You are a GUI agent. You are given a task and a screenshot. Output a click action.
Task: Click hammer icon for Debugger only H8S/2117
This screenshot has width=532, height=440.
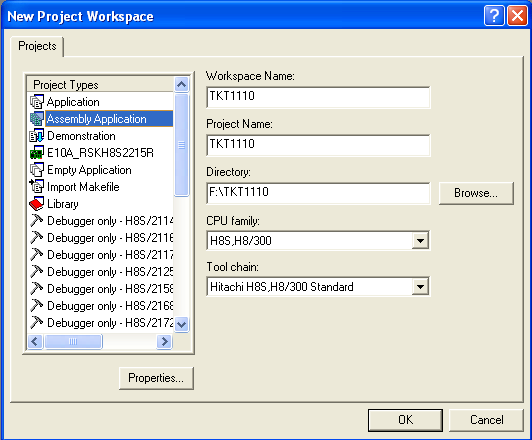pos(37,254)
